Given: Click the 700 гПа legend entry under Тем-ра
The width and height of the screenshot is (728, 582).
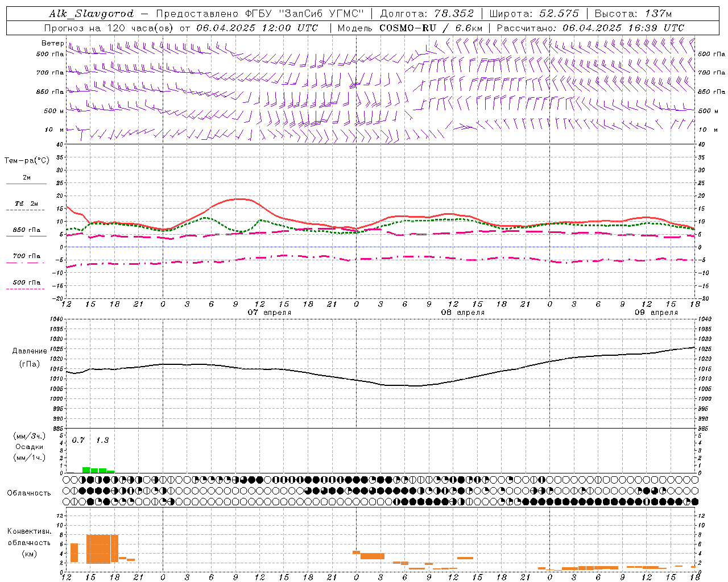Looking at the screenshot, I should [x=27, y=256].
